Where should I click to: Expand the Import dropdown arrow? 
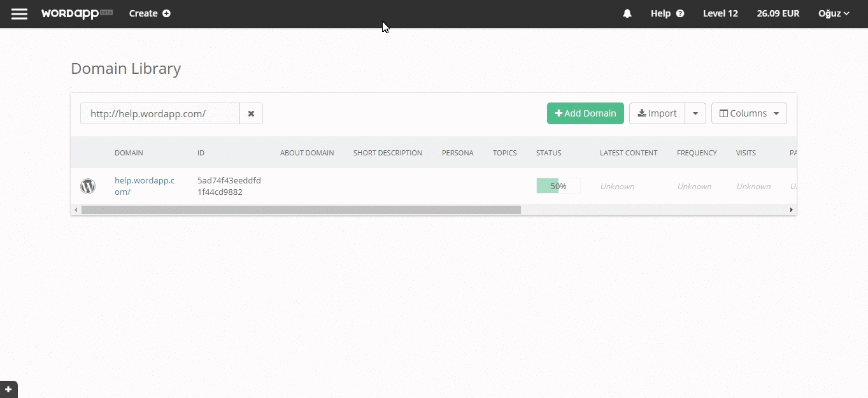coord(695,113)
